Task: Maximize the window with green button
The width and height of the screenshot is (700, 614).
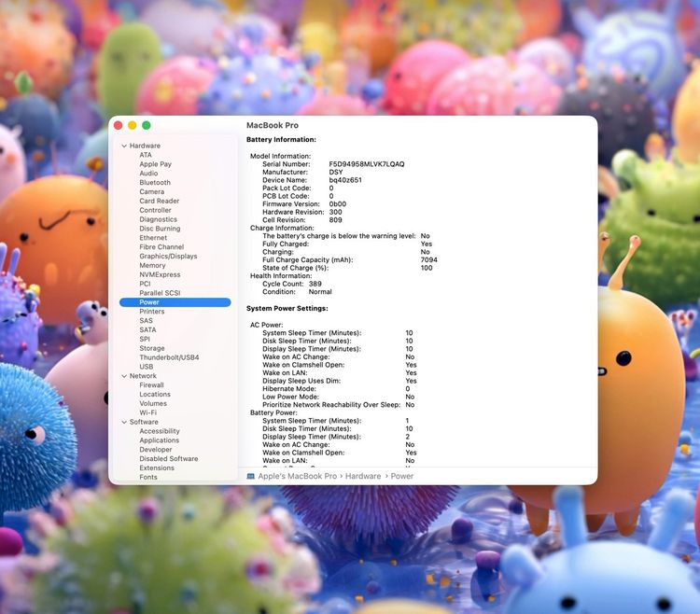Action: [x=147, y=125]
